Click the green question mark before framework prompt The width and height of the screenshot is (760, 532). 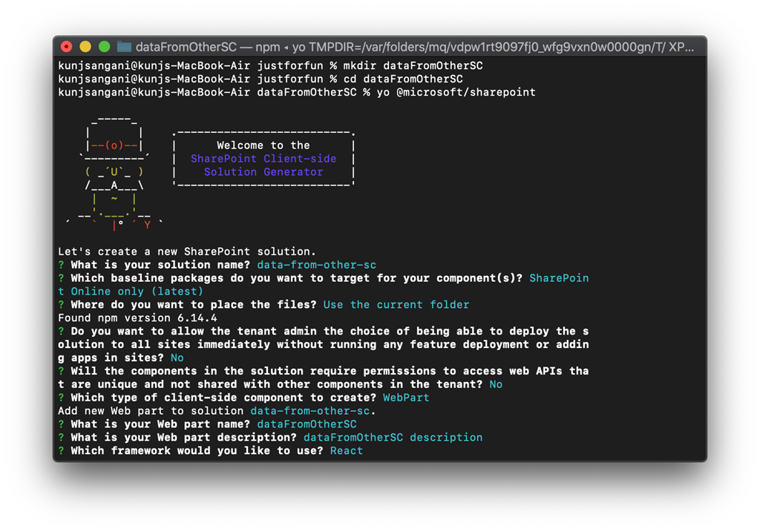pyautogui.click(x=62, y=450)
